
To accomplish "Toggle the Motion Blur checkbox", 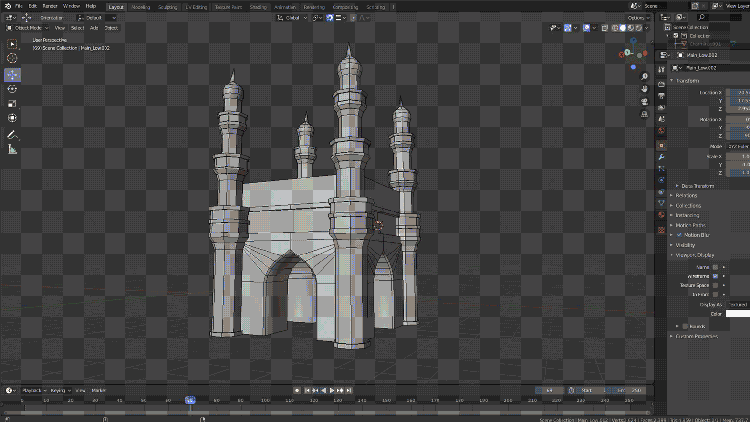I will 679,235.
